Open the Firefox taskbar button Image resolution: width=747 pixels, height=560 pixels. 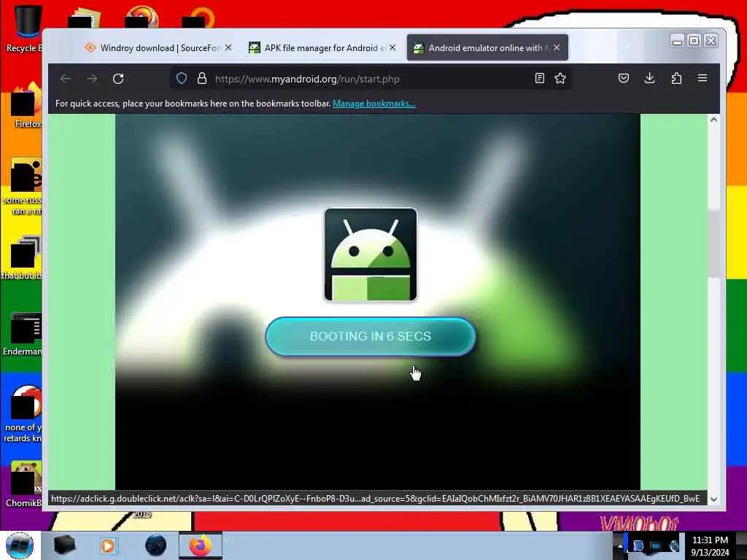point(201,545)
